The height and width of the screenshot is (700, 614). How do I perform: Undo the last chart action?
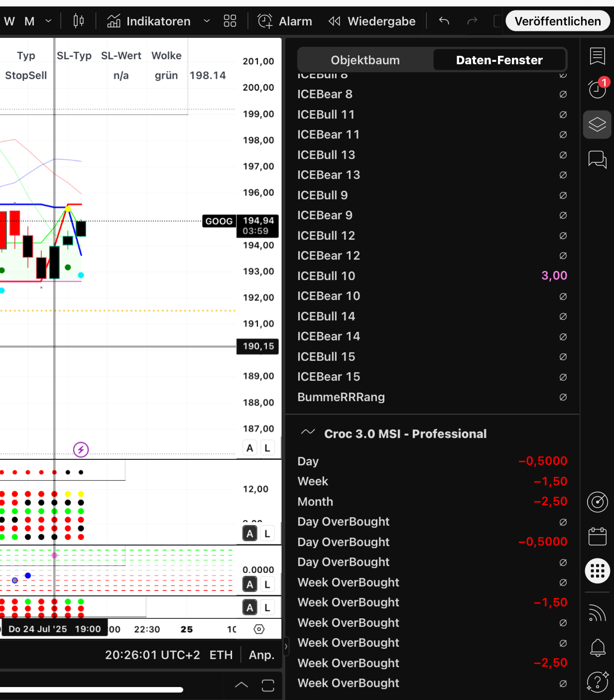(x=444, y=21)
